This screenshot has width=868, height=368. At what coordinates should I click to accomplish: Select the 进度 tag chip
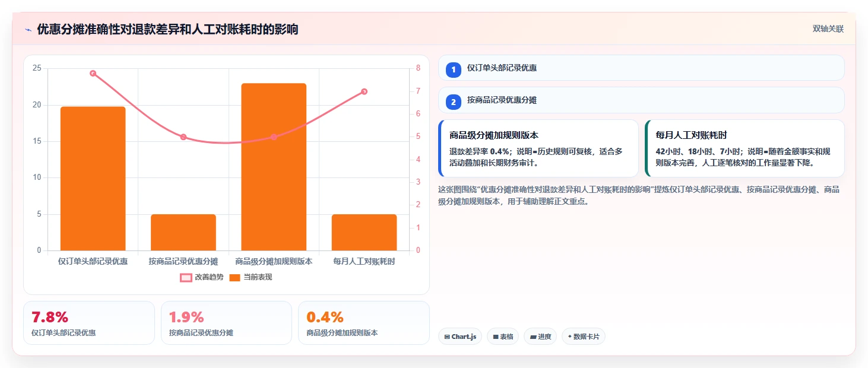tap(540, 337)
